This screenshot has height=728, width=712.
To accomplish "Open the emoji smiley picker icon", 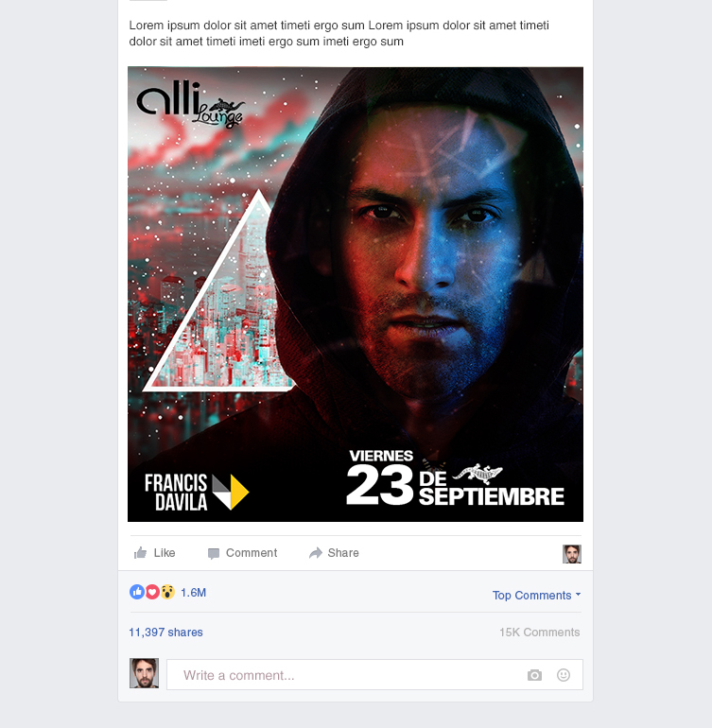I will pyautogui.click(x=564, y=675).
